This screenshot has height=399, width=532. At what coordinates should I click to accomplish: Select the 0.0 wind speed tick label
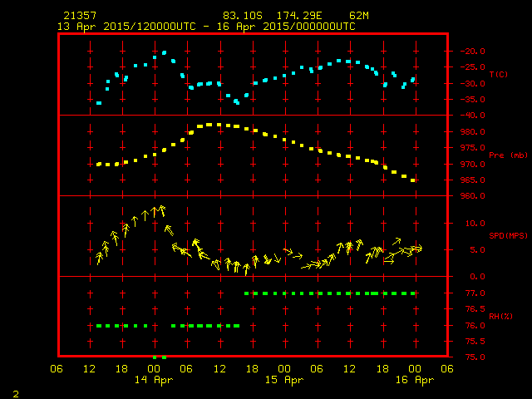(477, 277)
